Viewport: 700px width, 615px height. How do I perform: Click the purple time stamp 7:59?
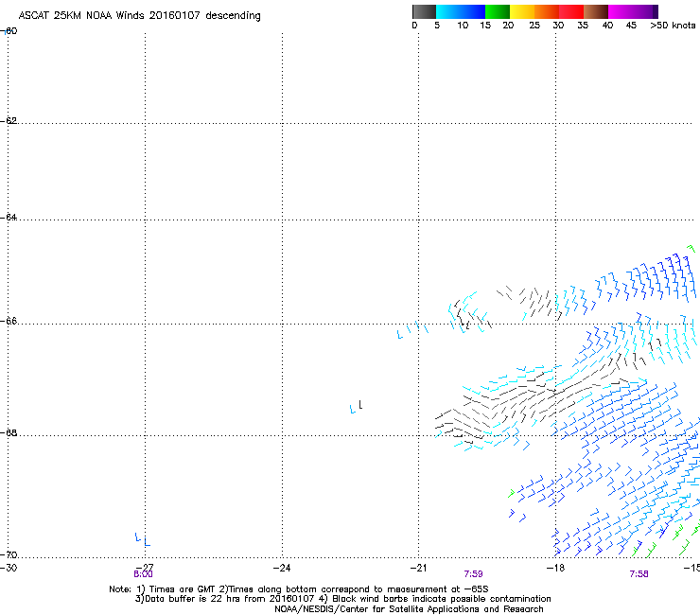(x=473, y=574)
